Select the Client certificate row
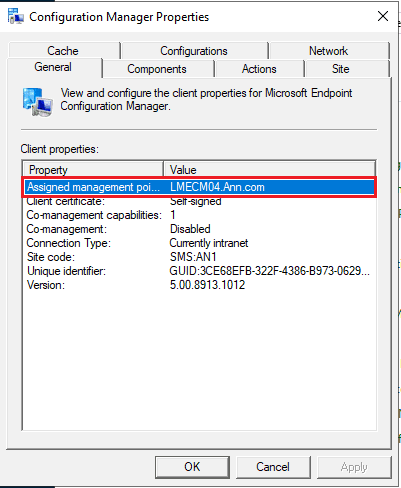 199,201
